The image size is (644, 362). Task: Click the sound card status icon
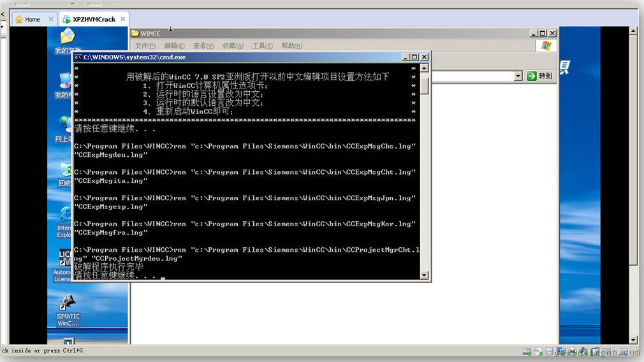tap(583, 352)
